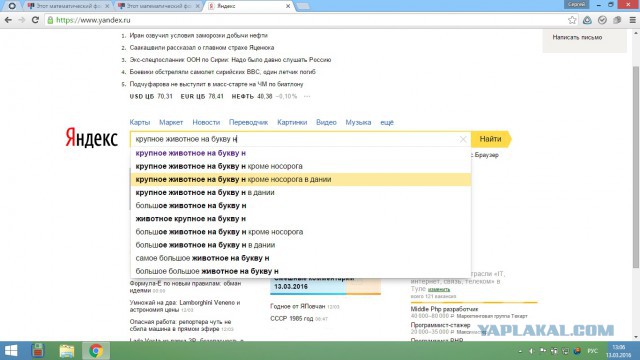The height and width of the screenshot is (360, 640).
Task: Bookmark this page with the star icon
Action: tap(572, 20)
